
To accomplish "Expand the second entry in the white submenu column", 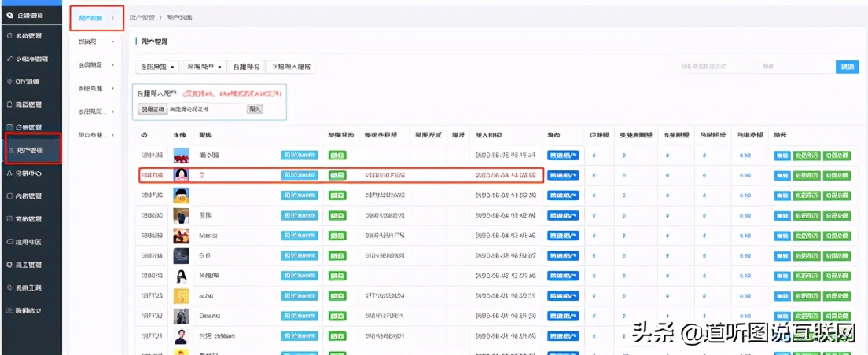I will [x=97, y=42].
